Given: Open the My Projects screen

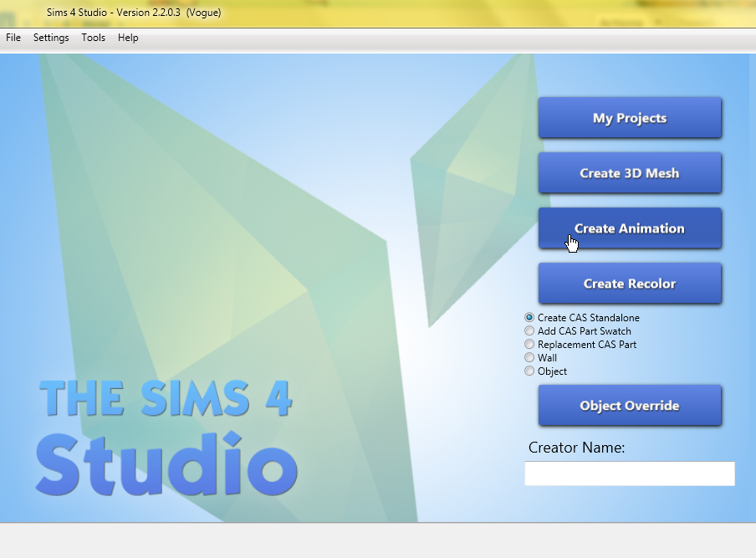Looking at the screenshot, I should click(629, 117).
